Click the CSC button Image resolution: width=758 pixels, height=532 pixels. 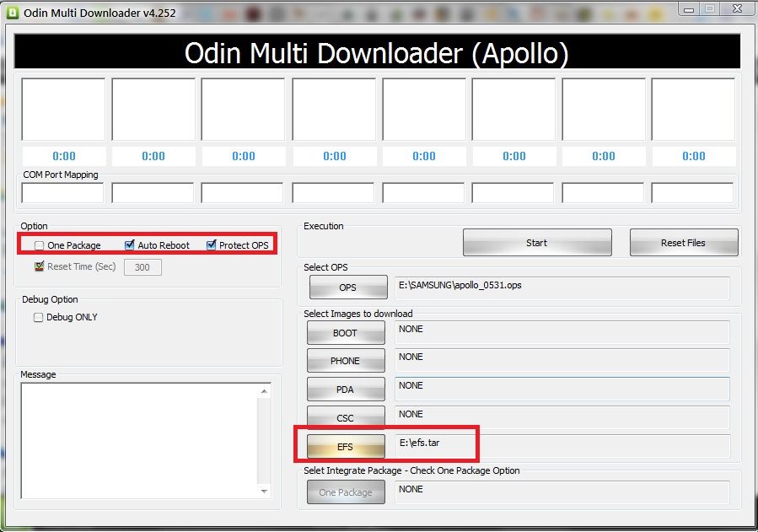click(x=346, y=418)
